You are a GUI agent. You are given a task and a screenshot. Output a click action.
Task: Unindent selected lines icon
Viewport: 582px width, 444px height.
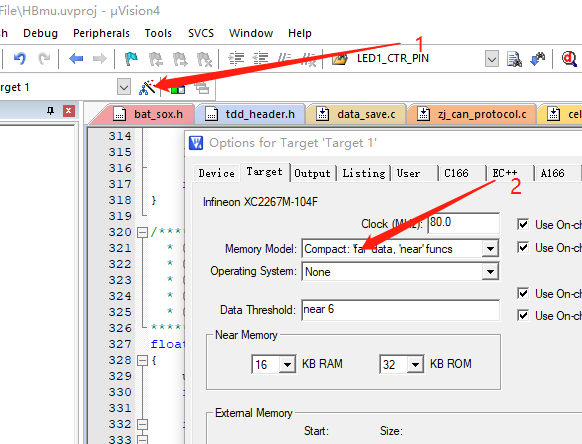(261, 59)
